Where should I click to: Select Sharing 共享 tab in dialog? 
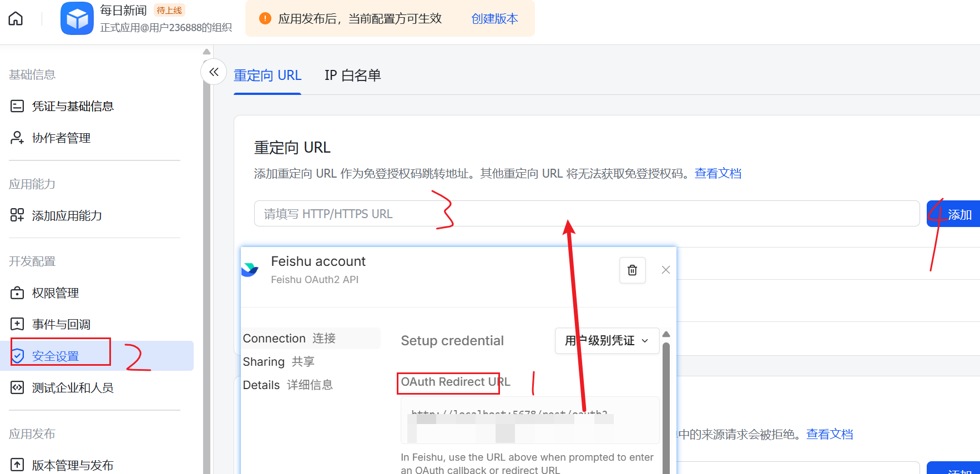pyautogui.click(x=279, y=362)
